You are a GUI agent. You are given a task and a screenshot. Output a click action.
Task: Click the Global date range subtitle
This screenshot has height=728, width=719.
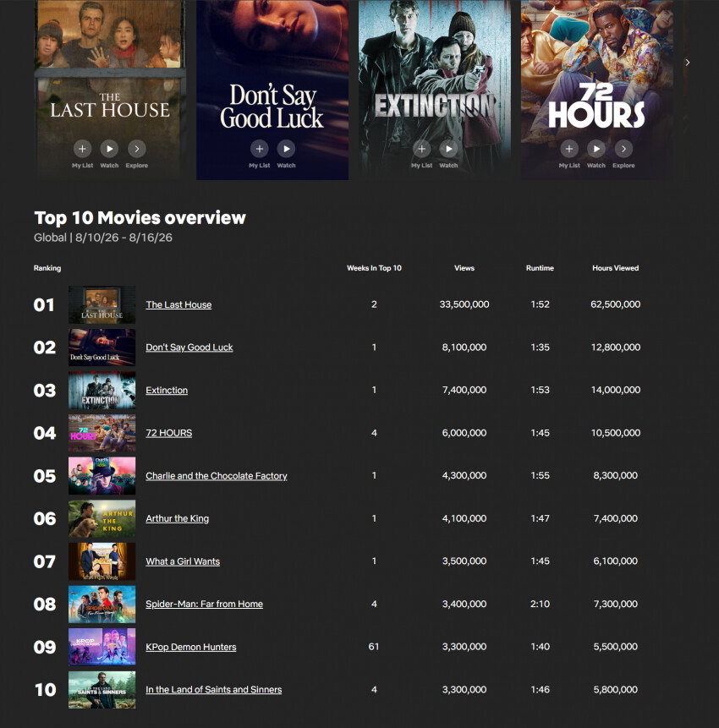(x=102, y=238)
